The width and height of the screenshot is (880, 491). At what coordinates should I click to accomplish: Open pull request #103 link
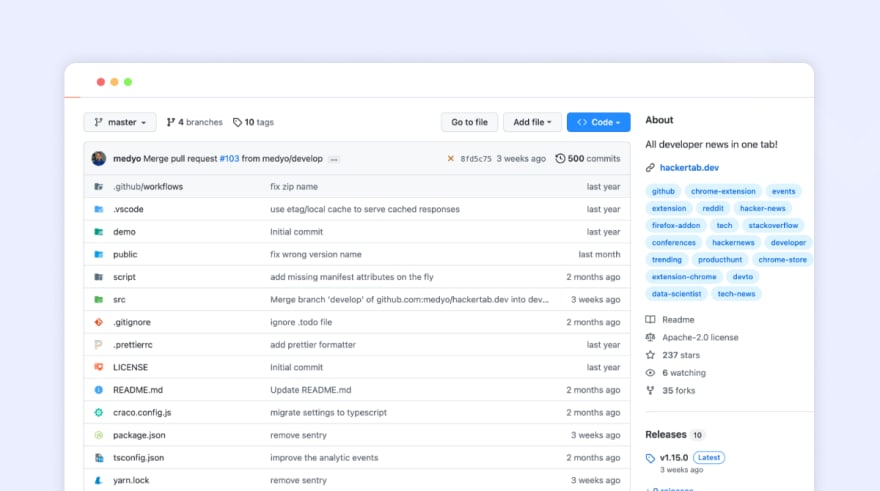click(x=229, y=159)
